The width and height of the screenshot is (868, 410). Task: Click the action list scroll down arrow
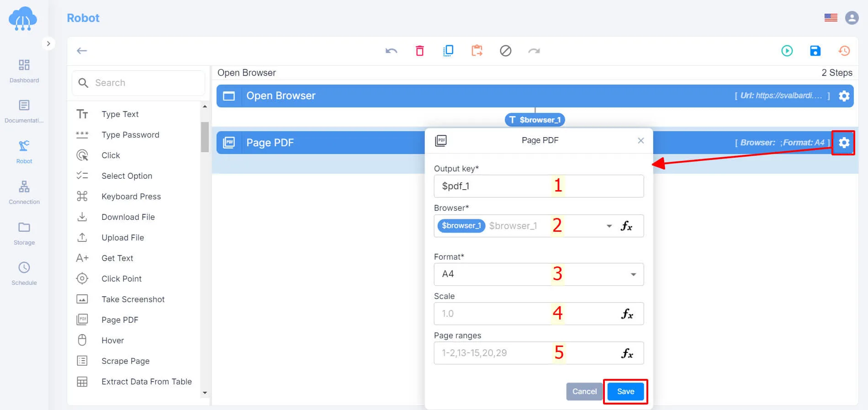click(x=205, y=393)
